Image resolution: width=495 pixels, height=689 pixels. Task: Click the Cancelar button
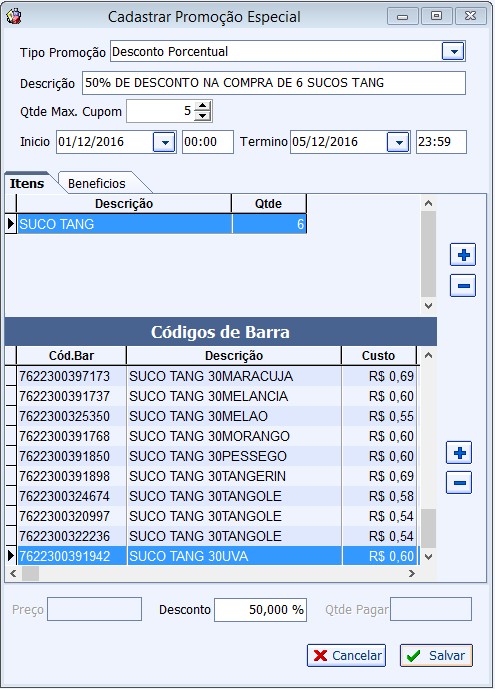[347, 656]
